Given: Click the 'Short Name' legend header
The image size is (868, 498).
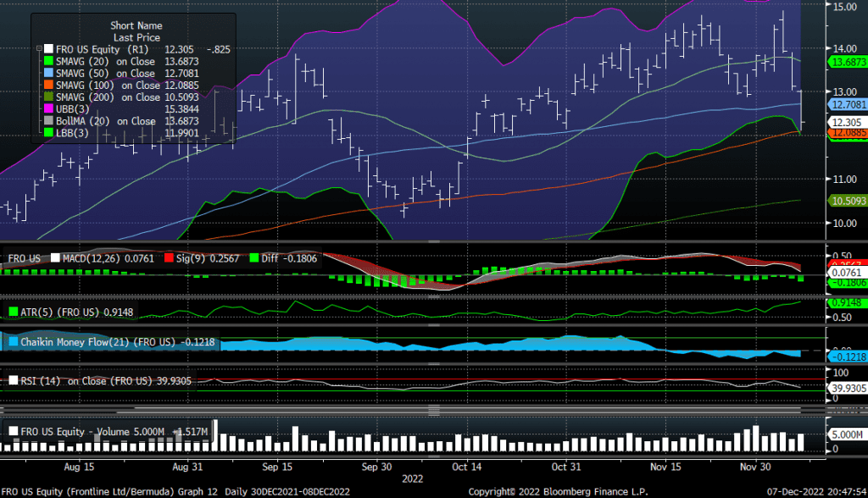Looking at the screenshot, I should (x=136, y=25).
